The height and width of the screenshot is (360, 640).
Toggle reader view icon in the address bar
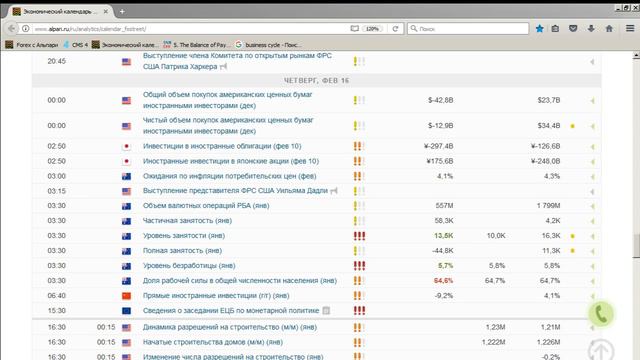(355, 29)
